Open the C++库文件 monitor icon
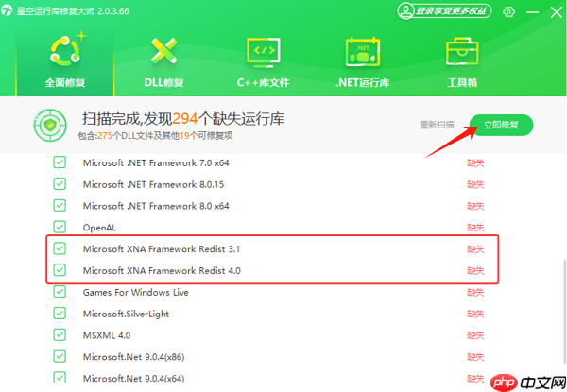 point(264,52)
